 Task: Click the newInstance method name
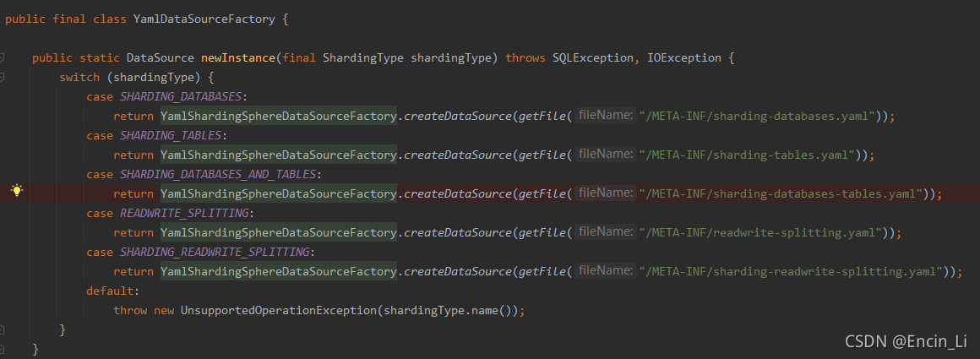(x=237, y=58)
